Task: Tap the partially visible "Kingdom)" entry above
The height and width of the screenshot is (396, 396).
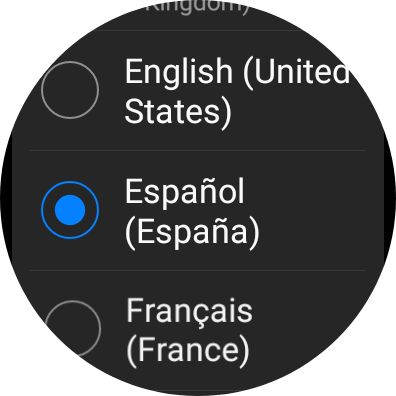Action: click(198, 7)
